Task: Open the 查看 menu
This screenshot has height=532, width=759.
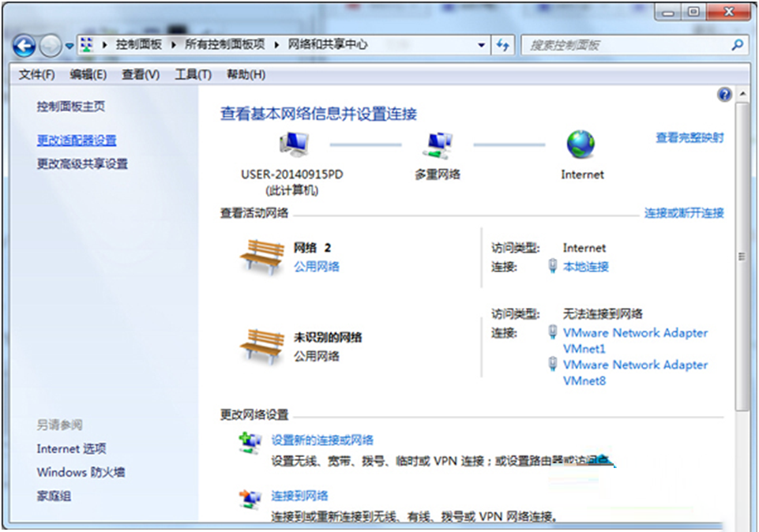Action: pos(138,74)
